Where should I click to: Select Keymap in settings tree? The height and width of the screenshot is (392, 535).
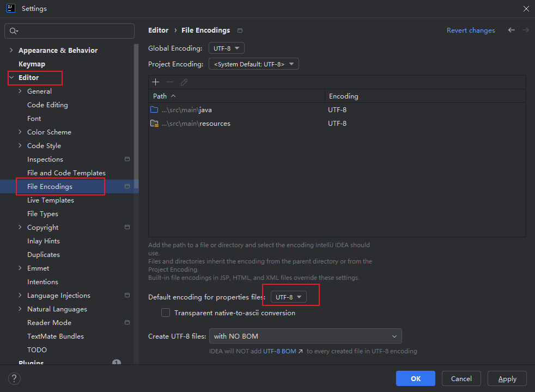(x=32, y=64)
